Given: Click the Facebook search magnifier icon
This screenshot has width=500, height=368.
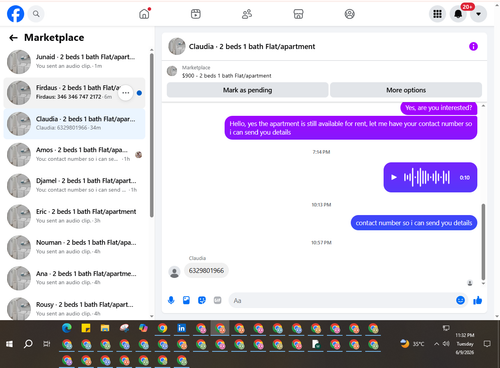Looking at the screenshot, I should (x=36, y=14).
